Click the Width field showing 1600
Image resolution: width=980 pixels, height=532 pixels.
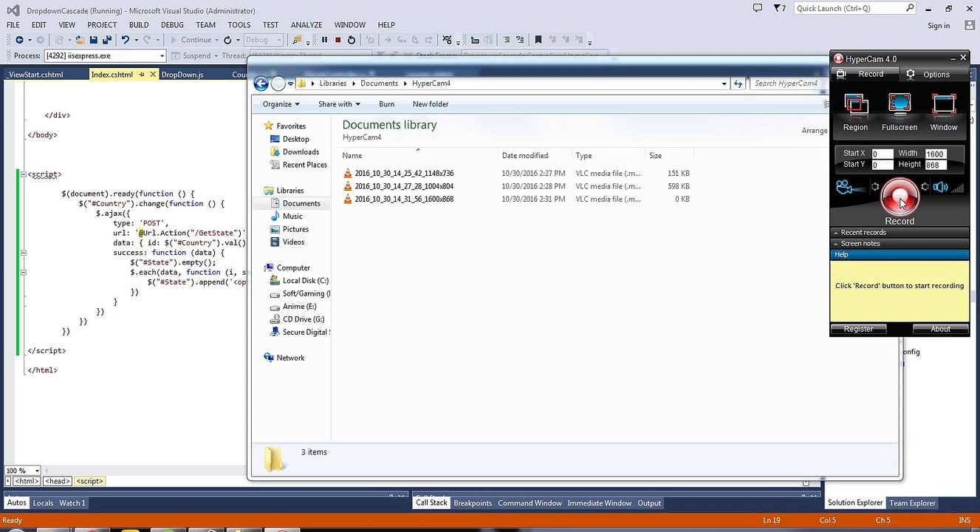pos(934,154)
